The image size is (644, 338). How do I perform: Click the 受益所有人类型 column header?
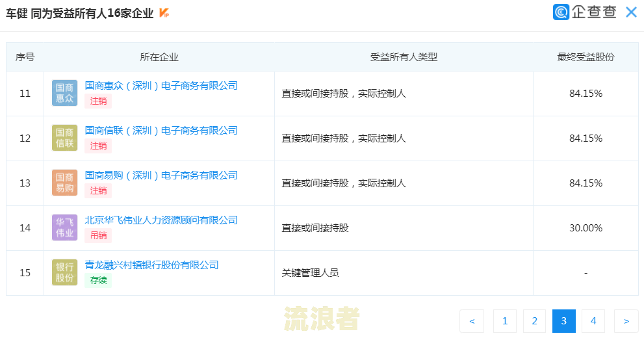404,57
